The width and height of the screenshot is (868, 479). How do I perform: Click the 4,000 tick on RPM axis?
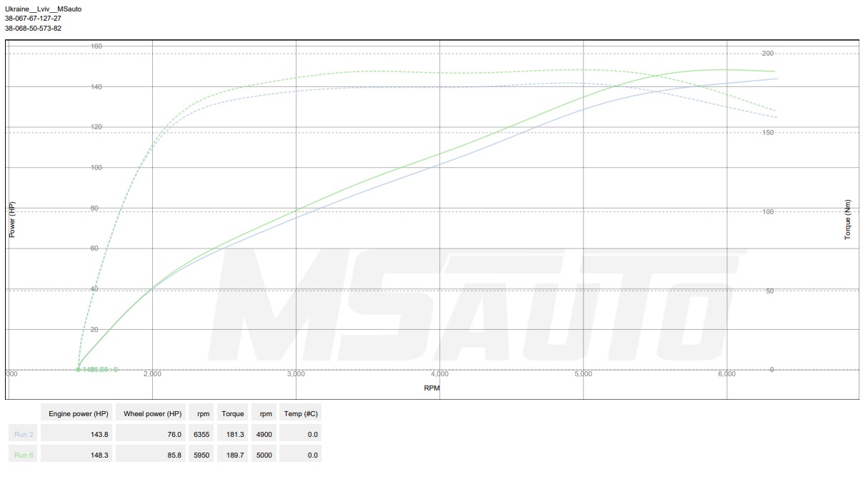point(439,374)
